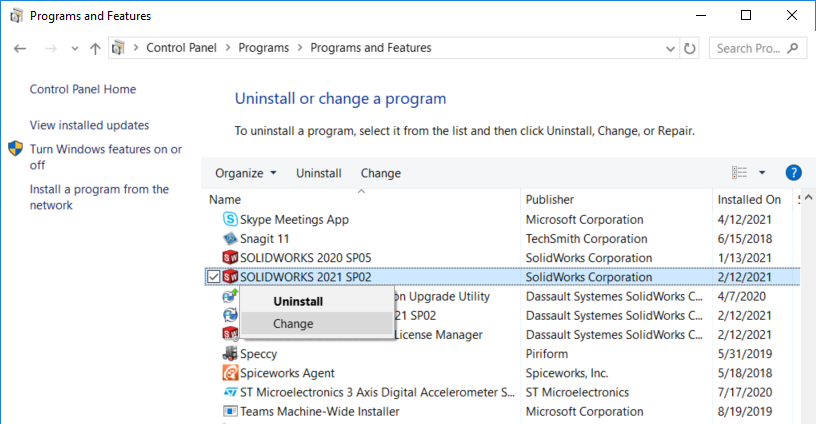
Task: Open the view options dropdown arrow
Action: point(762,173)
